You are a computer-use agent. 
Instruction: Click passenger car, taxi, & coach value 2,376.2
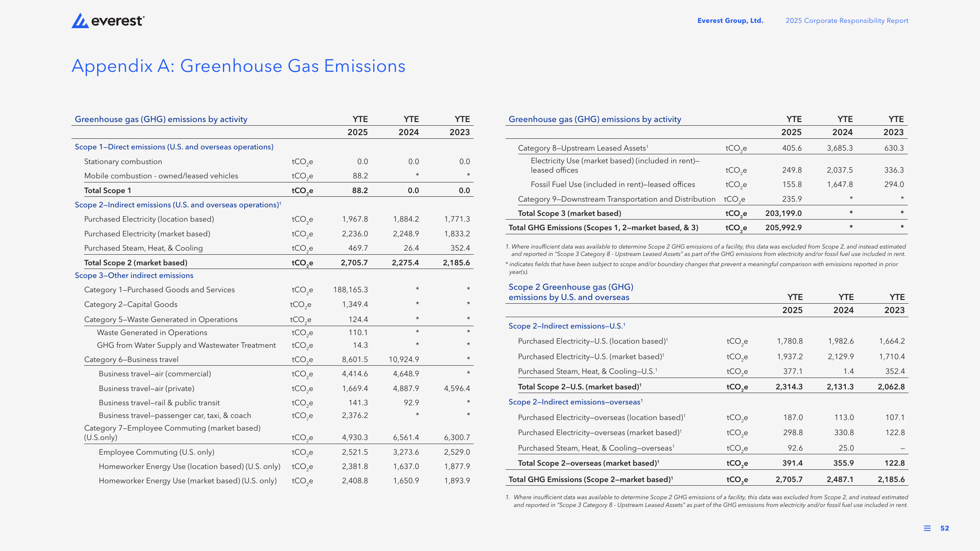(x=355, y=415)
